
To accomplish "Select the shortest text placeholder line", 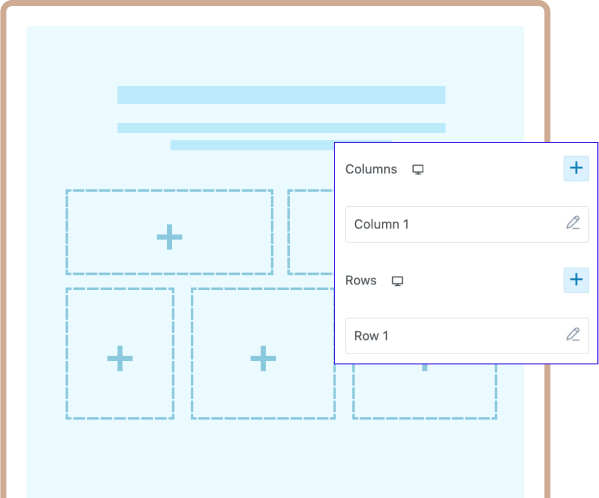I will pos(252,145).
